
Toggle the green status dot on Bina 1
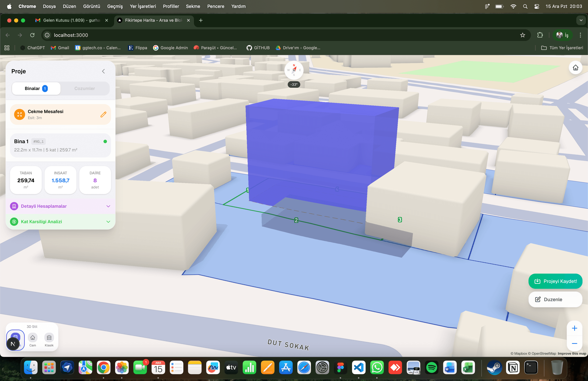point(105,141)
